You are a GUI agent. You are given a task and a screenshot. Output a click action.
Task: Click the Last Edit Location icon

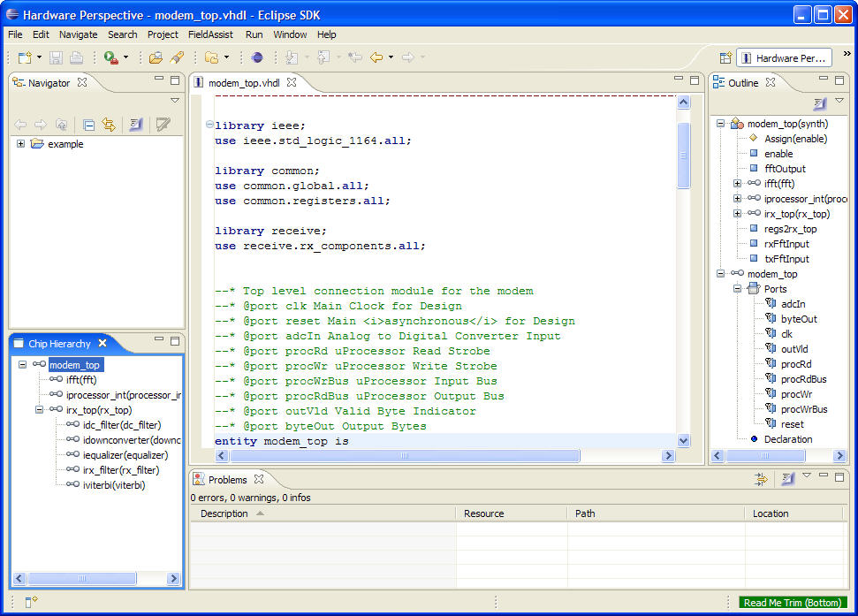click(x=355, y=57)
